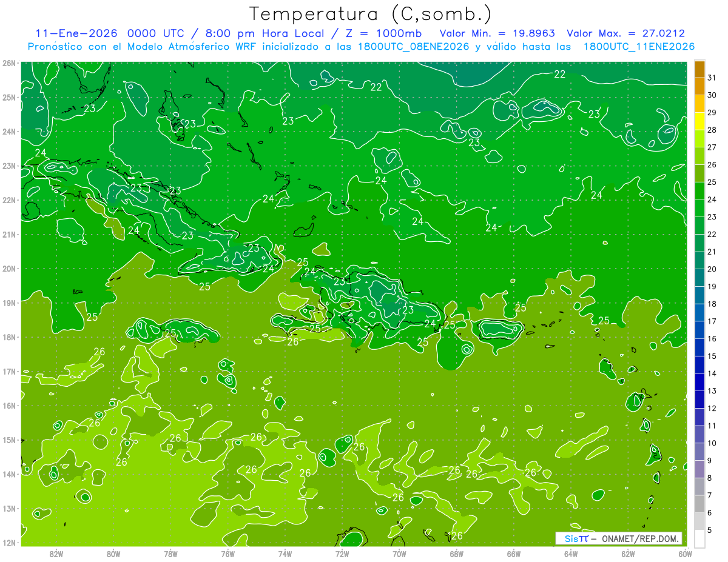Image resolution: width=728 pixels, height=562 pixels.
Task: Click the lime swatch between 27 and 28
Action: point(699,139)
